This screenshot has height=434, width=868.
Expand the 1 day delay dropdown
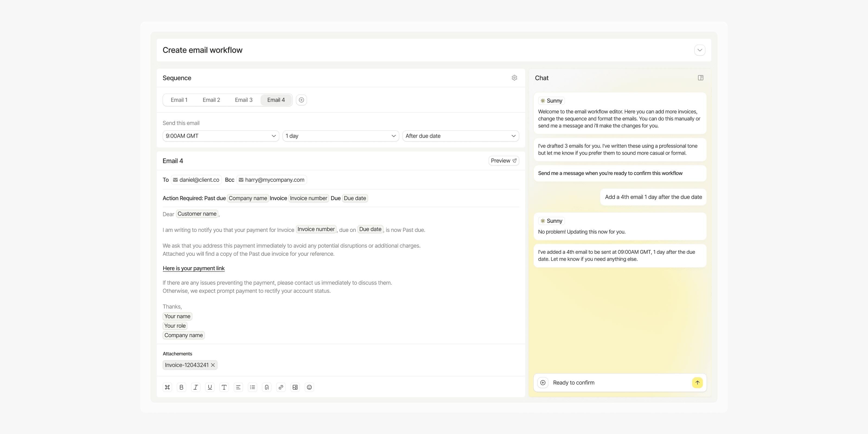click(340, 136)
